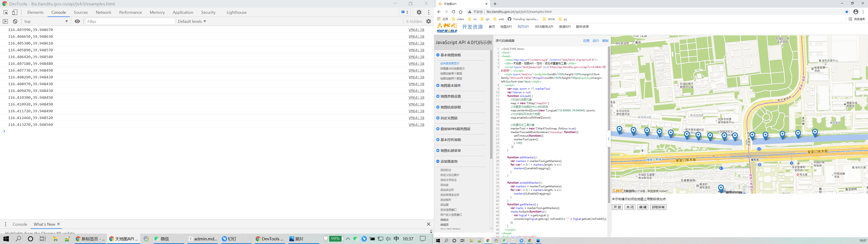
Task: Click the console prompt chevron
Action: click(x=4, y=131)
